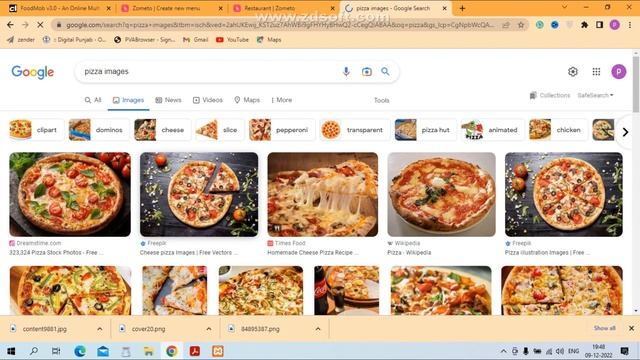Click the voice search microphone icon
The height and width of the screenshot is (360, 640).
[x=346, y=71]
